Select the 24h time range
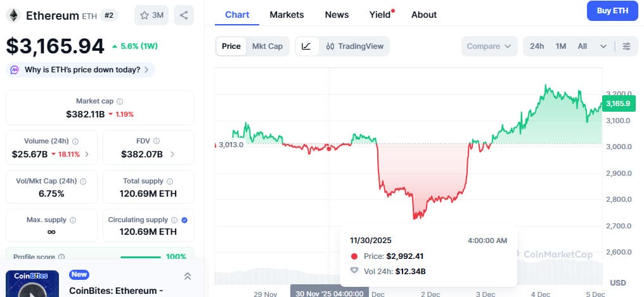644x297 pixels. pos(537,46)
